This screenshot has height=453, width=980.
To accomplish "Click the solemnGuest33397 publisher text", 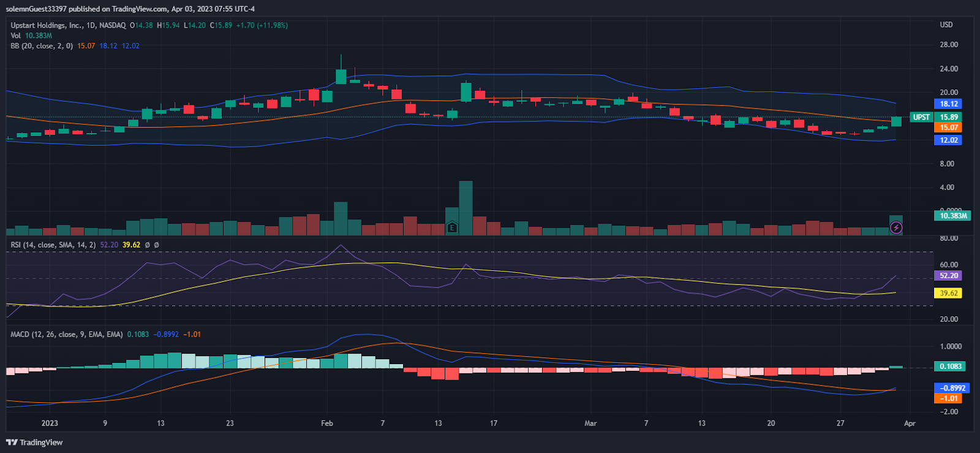I will (36, 9).
